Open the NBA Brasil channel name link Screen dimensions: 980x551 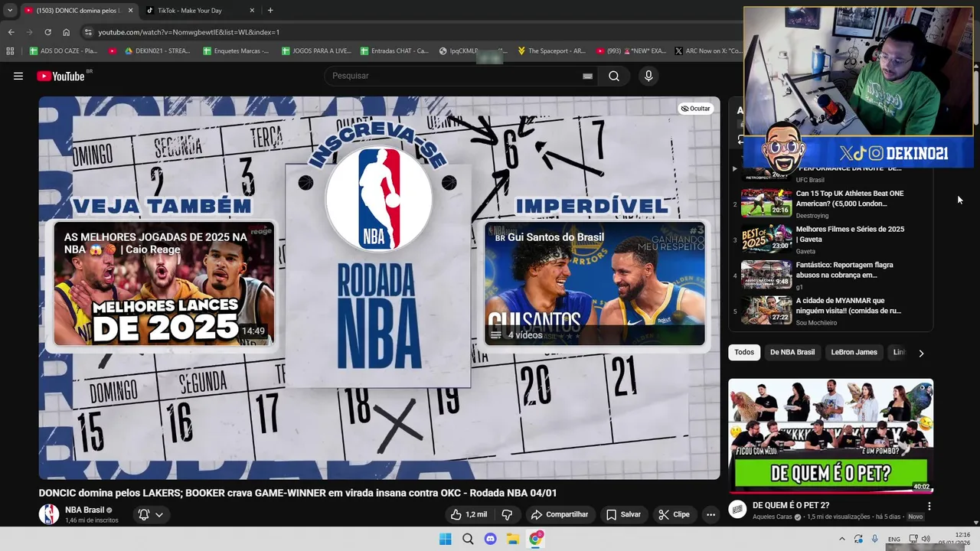pyautogui.click(x=84, y=510)
